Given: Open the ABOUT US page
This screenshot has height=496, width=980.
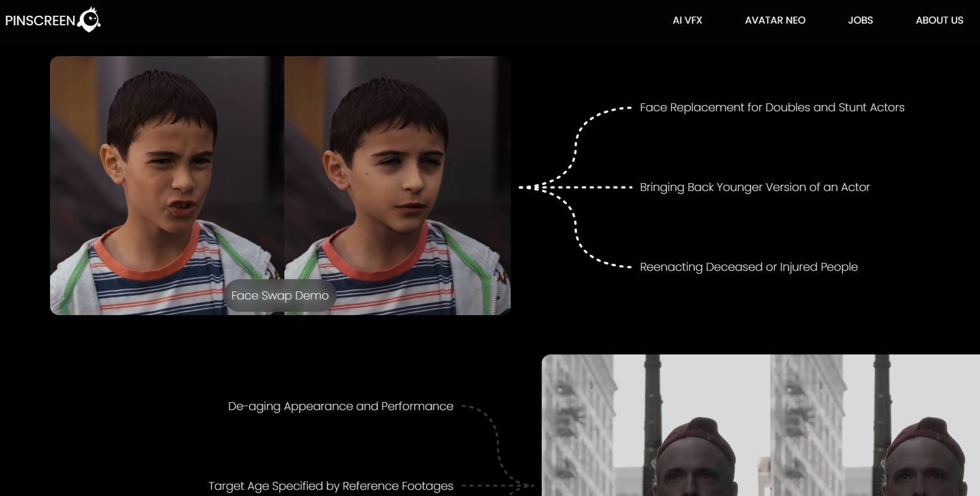Looking at the screenshot, I should (x=939, y=20).
